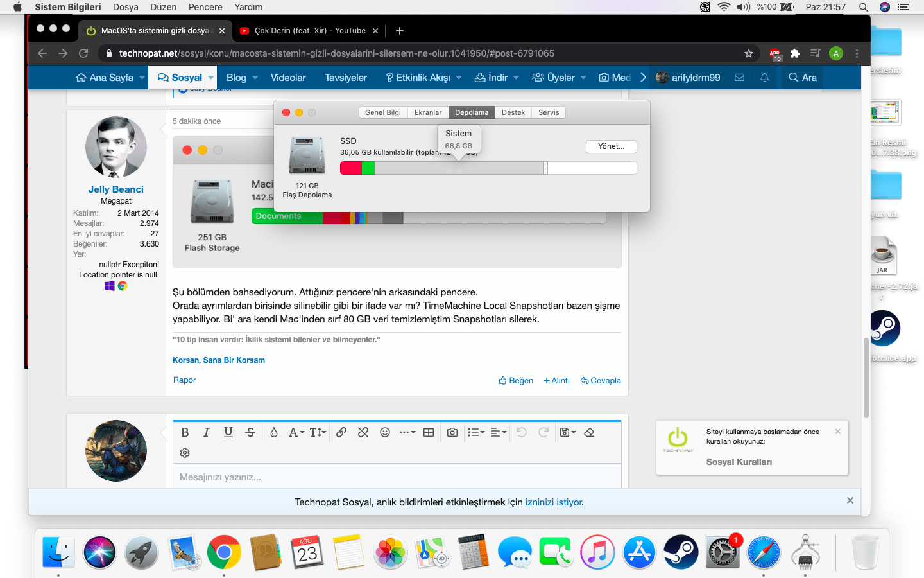
Task: Expand the Ana Sayfa menu arrow
Action: [142, 78]
